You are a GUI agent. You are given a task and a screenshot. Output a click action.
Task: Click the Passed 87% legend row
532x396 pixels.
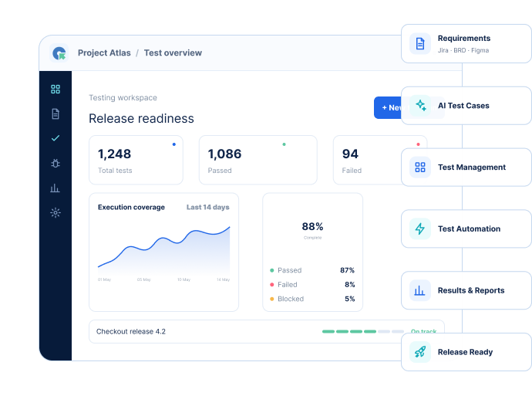312,270
